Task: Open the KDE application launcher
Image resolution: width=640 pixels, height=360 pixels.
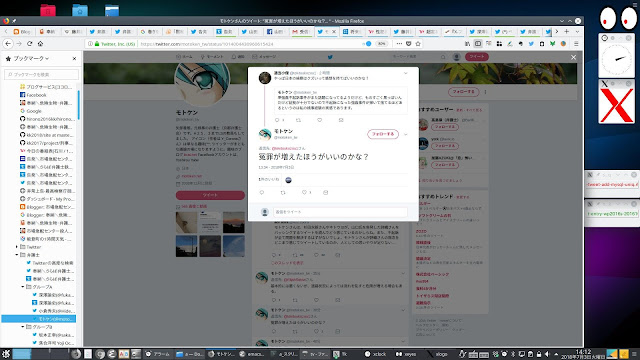Action: [6, 354]
